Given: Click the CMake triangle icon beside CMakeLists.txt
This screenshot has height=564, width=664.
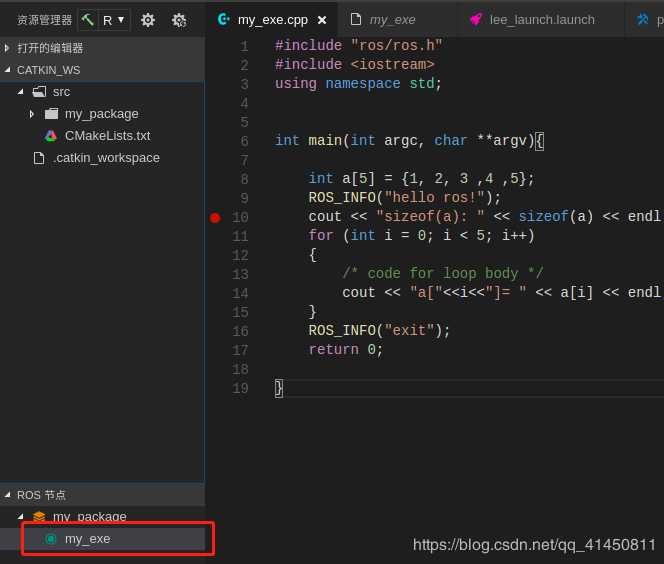Looking at the screenshot, I should point(51,135).
